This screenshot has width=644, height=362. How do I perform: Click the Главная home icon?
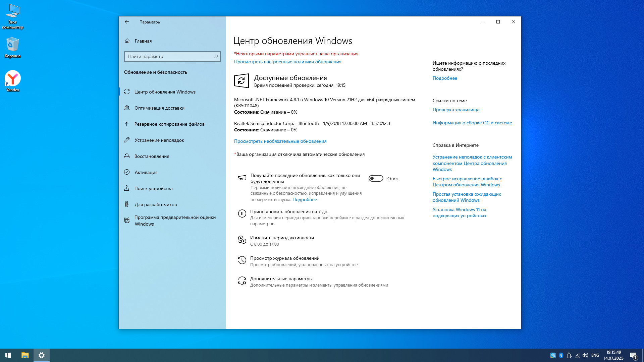[x=127, y=41]
